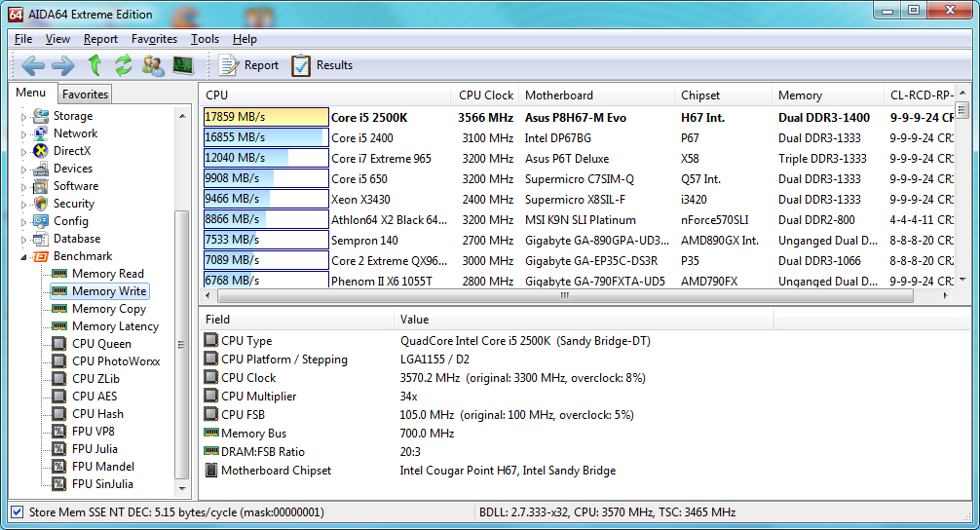
Task: Expand the DirectX tree node
Action: (23, 151)
